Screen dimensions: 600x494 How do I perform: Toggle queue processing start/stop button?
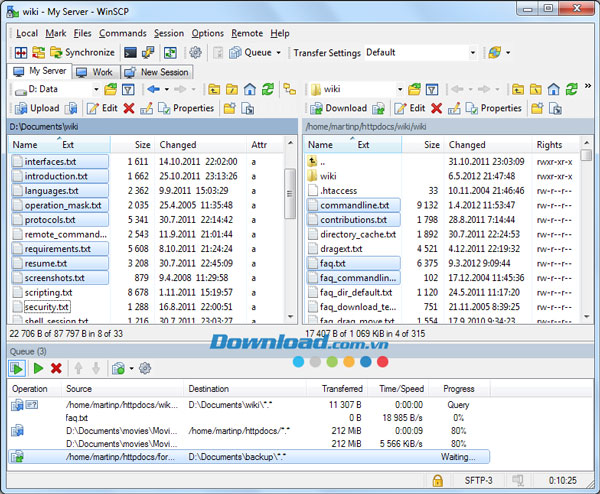tap(17, 368)
